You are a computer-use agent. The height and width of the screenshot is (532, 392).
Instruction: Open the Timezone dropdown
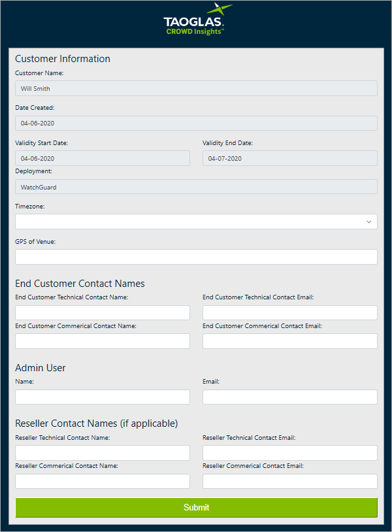point(189,222)
